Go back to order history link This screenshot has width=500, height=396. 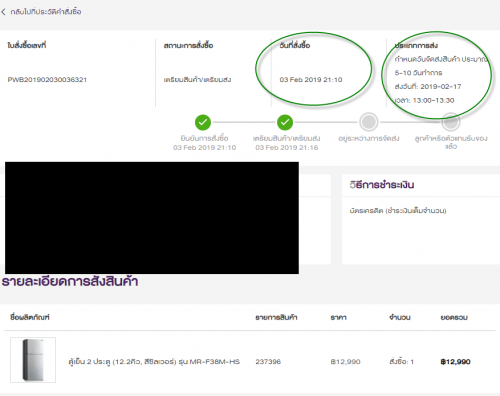[46, 12]
